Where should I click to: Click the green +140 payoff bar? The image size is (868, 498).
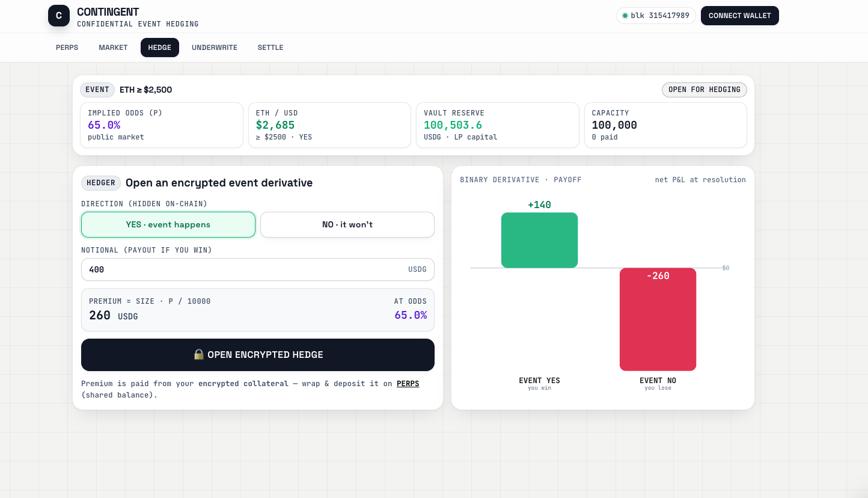click(x=539, y=240)
